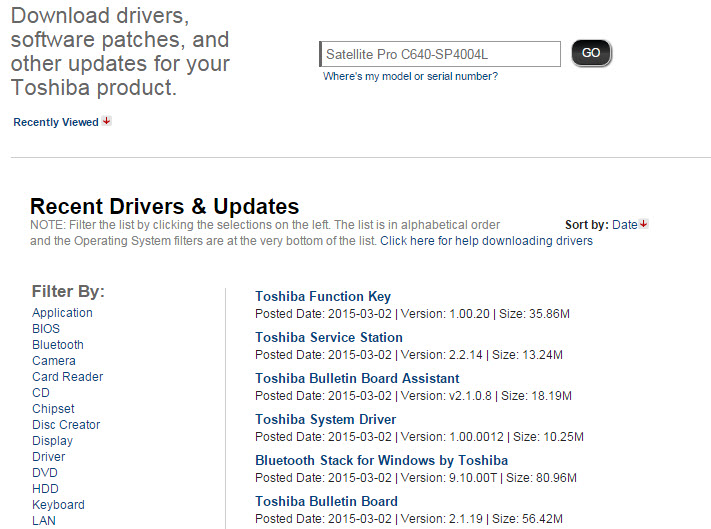Open Bluetooth Stack for Windows by Toshiba
The height and width of the screenshot is (529, 711).
pyautogui.click(x=381, y=461)
